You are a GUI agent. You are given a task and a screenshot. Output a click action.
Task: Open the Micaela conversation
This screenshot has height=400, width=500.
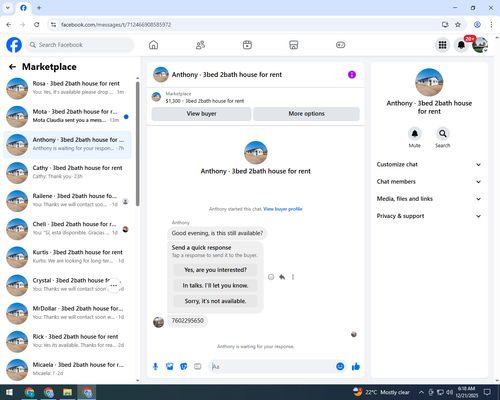coord(67,369)
